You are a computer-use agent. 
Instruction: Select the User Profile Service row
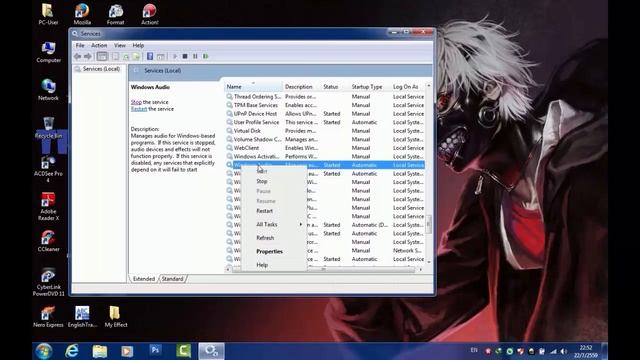(325, 122)
